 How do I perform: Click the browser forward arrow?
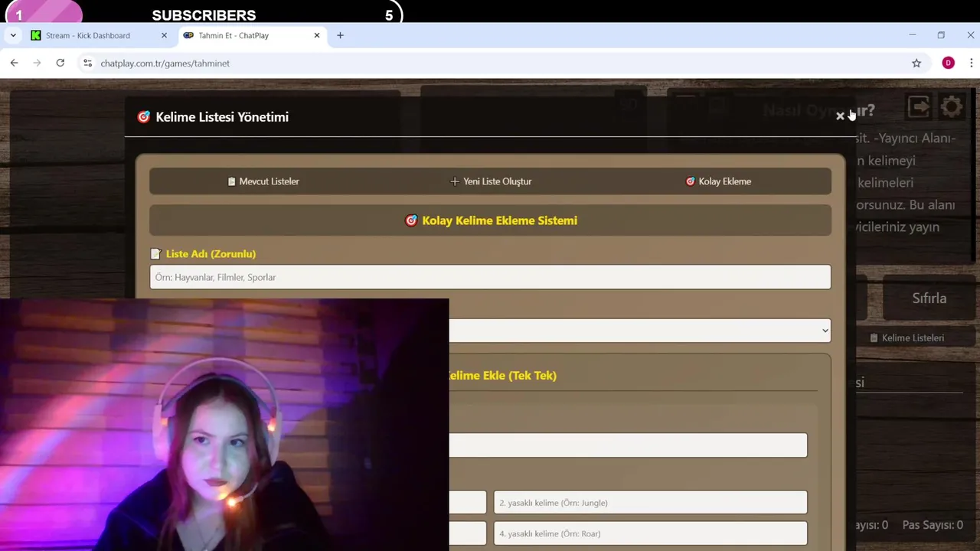point(37,63)
